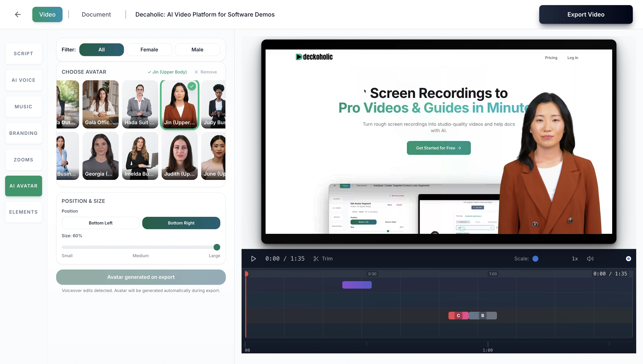Open the Music panel
Image resolution: width=643 pixels, height=364 pixels.
coord(23,106)
